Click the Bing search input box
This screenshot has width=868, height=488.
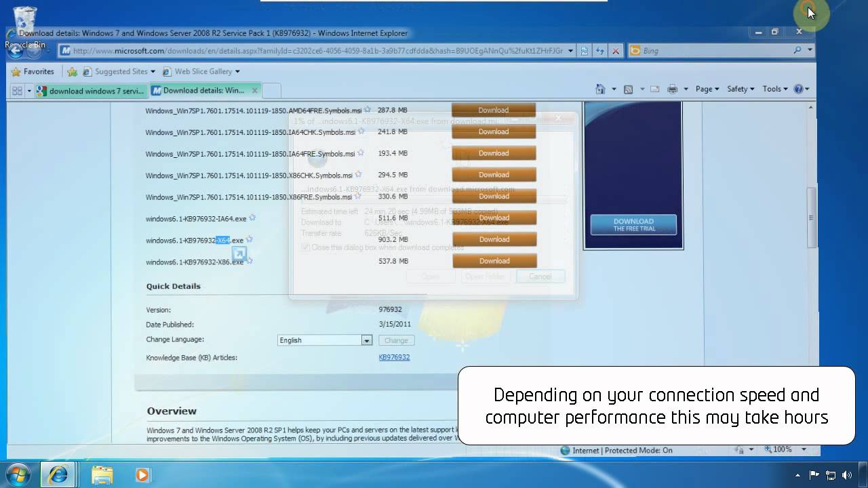(x=715, y=50)
